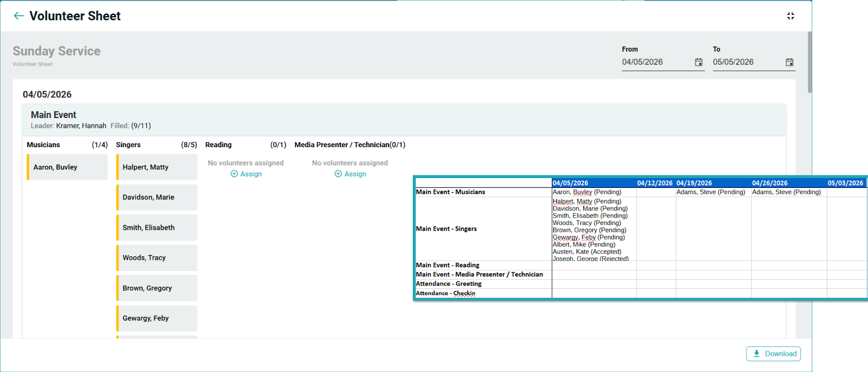Viewport: 868px width, 372px height.
Task: Click the exit fullscreen icon
Action: click(790, 16)
